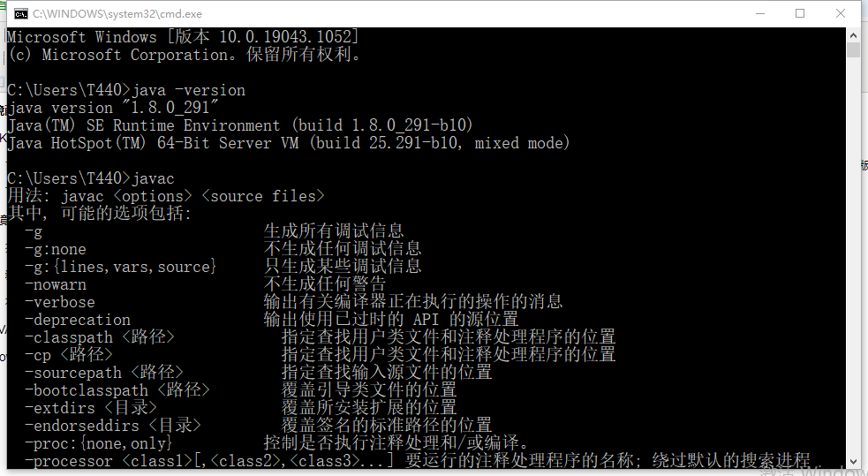
Task: Click the '-nowarn' option text
Action: pos(56,285)
